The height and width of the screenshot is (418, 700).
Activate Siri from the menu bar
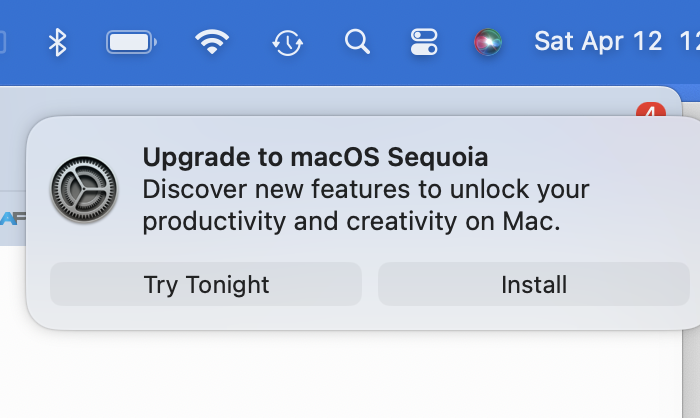pyautogui.click(x=488, y=42)
